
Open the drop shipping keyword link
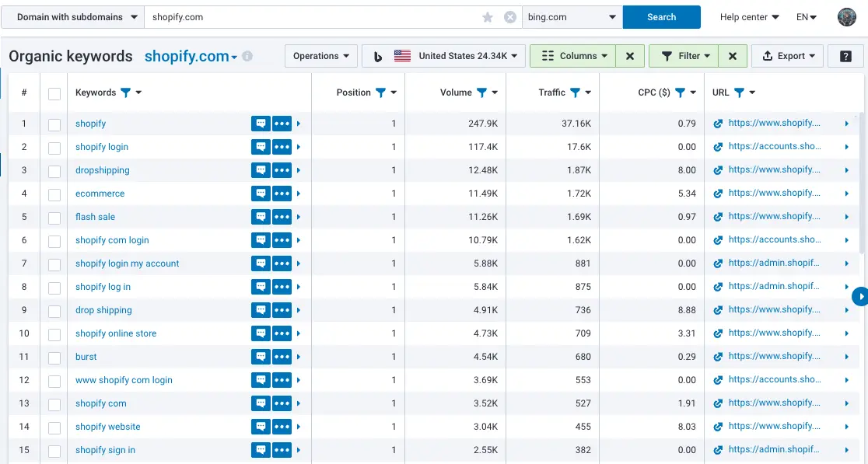click(103, 310)
